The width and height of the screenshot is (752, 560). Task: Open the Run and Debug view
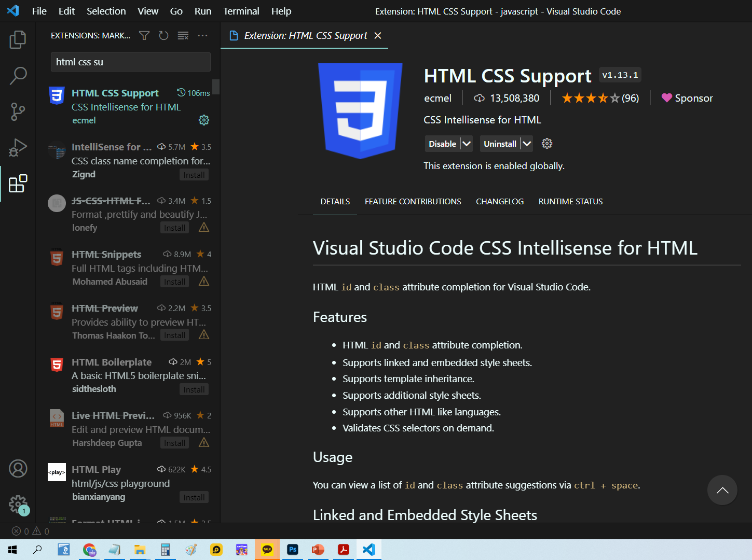click(18, 148)
